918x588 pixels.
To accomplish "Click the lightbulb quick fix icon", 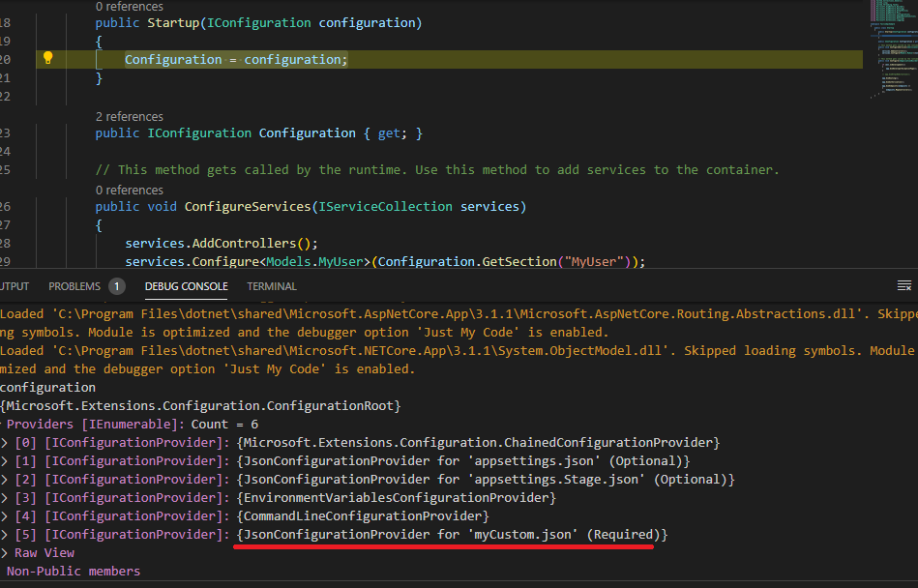I will point(47,58).
